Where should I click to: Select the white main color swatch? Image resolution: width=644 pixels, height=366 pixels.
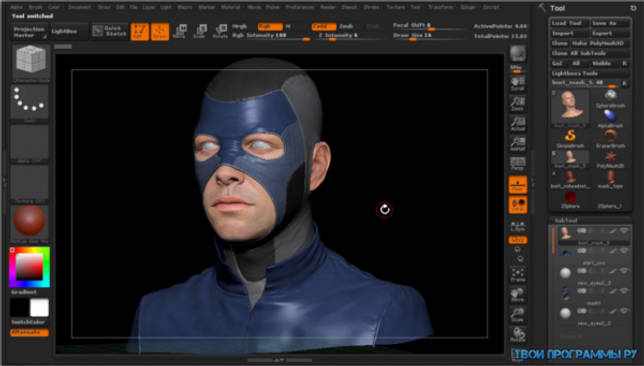click(39, 308)
